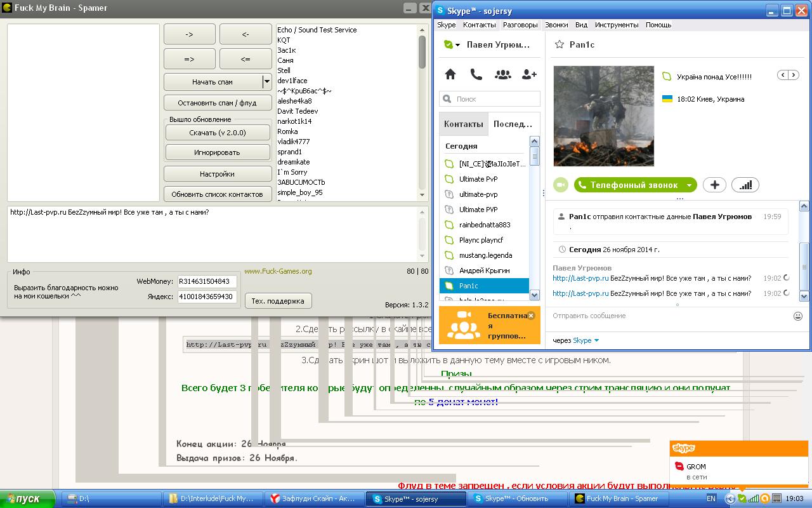Open the Помощь menu
812x508 pixels.
658,25
